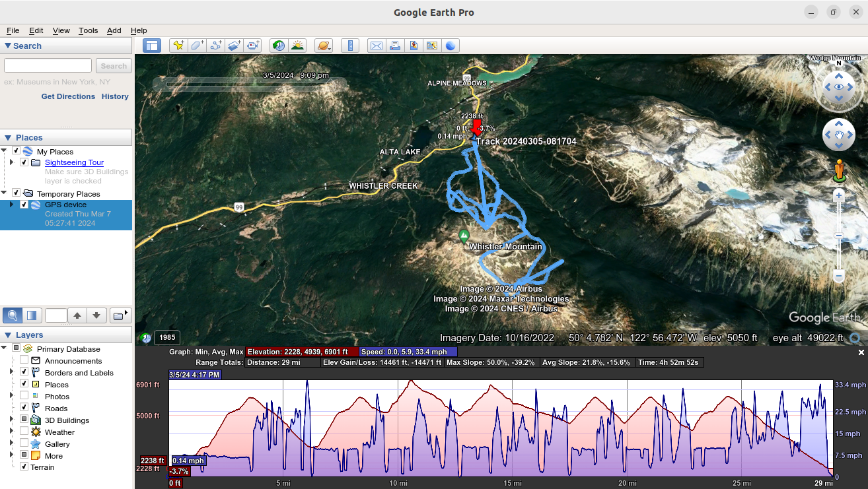
Task: Open the Help menu
Action: coord(139,30)
